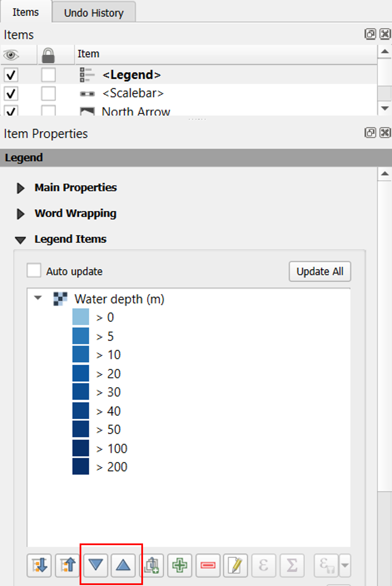Image resolution: width=392 pixels, height=586 pixels.
Task: Expand the Main Properties section
Action: [x=21, y=188]
